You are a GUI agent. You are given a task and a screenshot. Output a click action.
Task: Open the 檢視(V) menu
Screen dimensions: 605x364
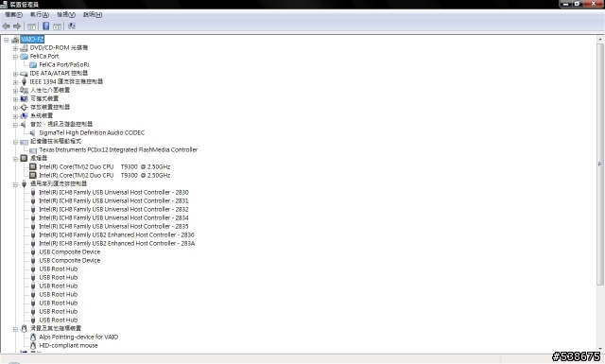click(66, 15)
